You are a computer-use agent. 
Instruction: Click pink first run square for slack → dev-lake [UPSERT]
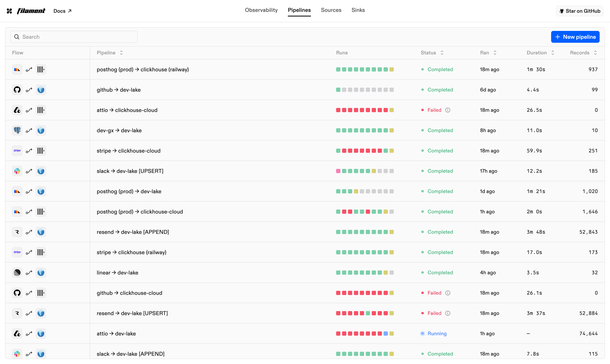click(x=338, y=171)
